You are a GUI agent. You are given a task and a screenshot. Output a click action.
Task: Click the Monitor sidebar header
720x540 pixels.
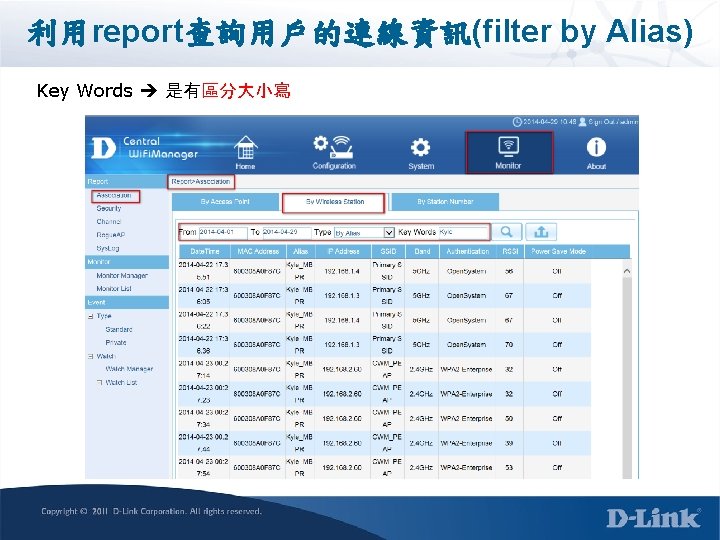click(127, 262)
